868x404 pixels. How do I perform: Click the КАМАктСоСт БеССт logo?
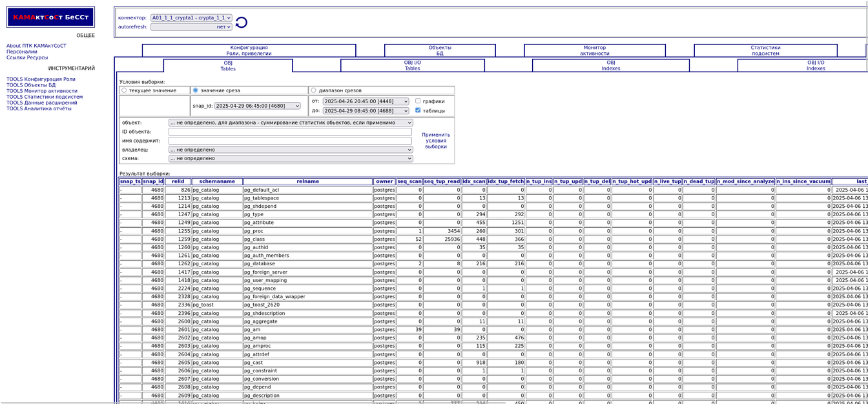click(x=51, y=17)
